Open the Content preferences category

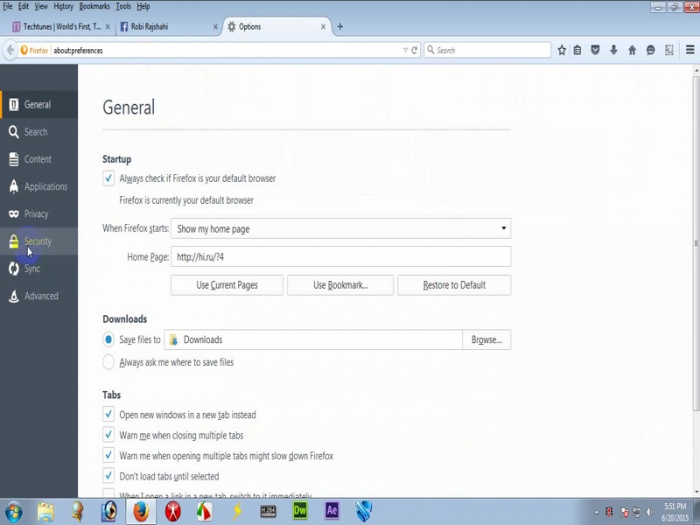[x=39, y=159]
